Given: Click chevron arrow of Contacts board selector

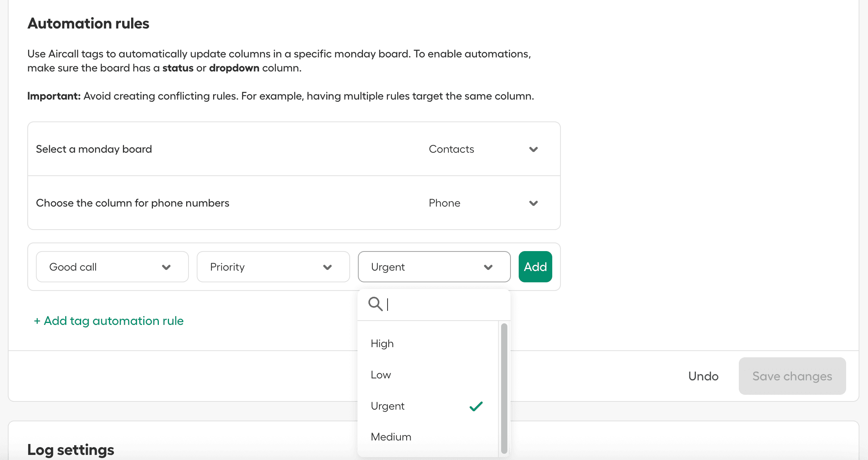Looking at the screenshot, I should [x=534, y=149].
